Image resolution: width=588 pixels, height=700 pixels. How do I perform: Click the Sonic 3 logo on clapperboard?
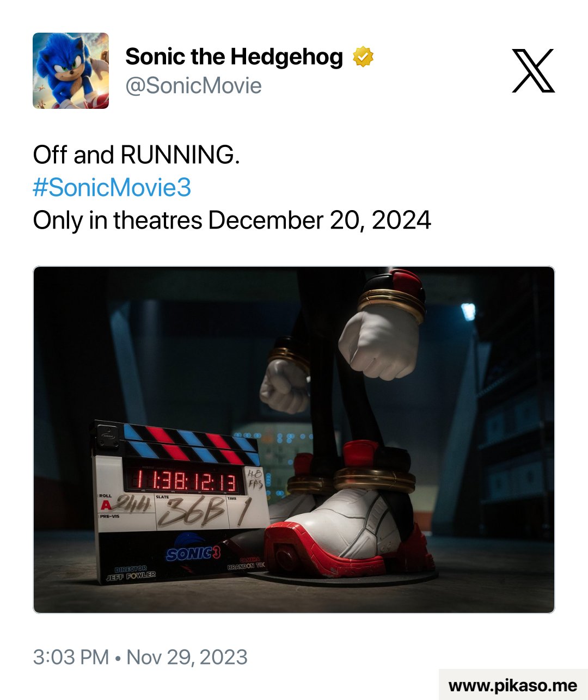pos(194,550)
